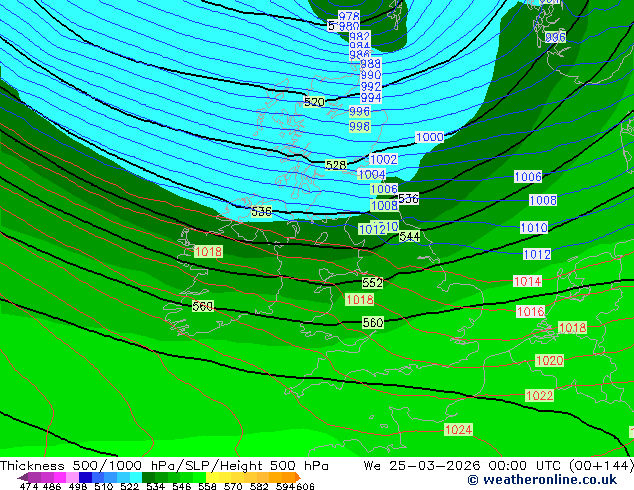This screenshot has width=634, height=490.
Task: Click the purple left arrow legend tip
Action: pos(23,477)
